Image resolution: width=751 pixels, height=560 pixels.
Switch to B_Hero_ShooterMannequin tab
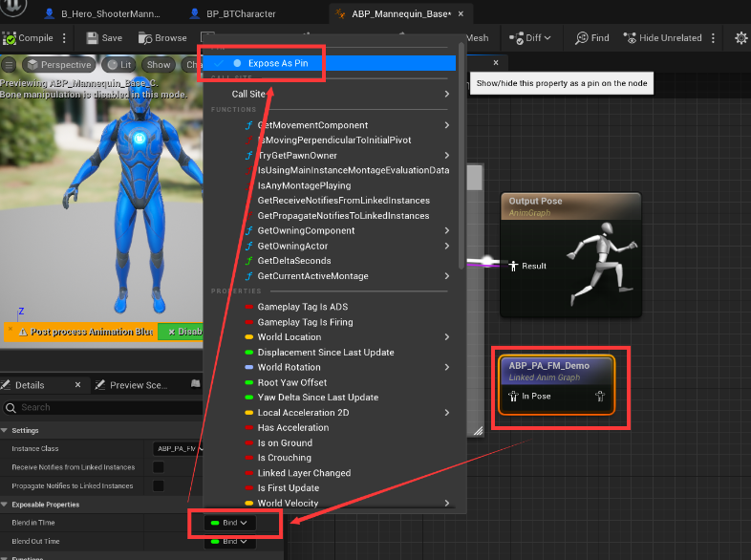tap(102, 14)
